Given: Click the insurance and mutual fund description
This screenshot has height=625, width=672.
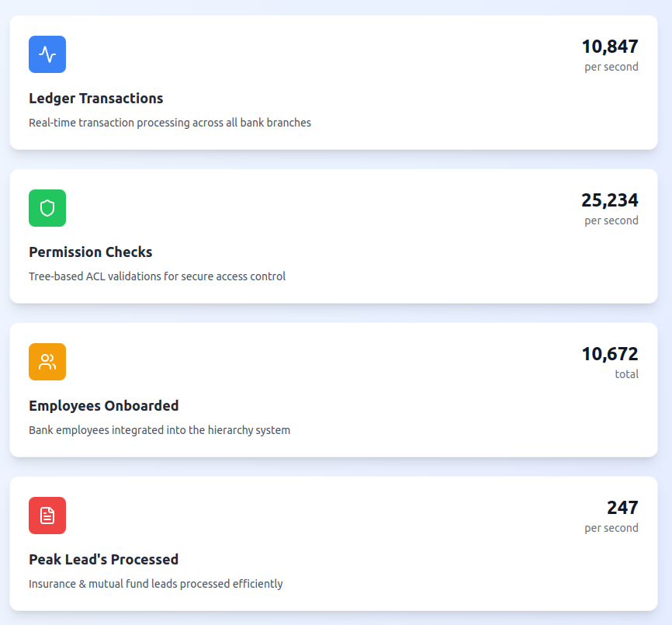Looking at the screenshot, I should 156,584.
